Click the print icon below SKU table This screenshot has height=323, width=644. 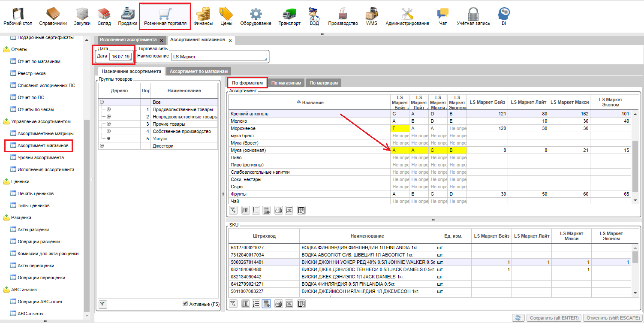(x=278, y=304)
